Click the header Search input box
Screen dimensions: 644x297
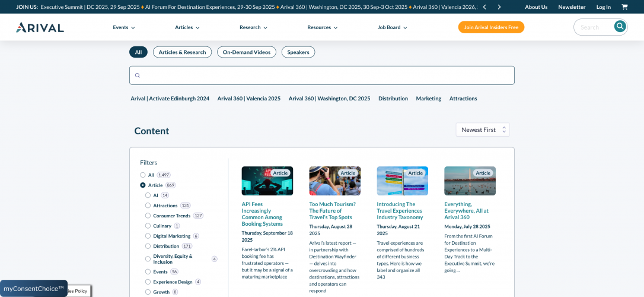595,27
